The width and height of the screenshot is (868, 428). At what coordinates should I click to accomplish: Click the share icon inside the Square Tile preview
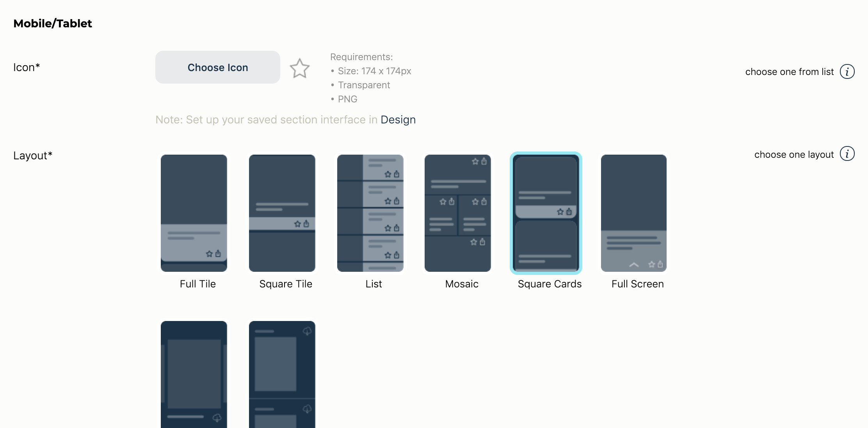click(x=306, y=224)
